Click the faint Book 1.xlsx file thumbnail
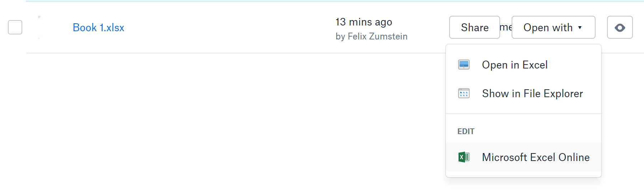 (40, 27)
